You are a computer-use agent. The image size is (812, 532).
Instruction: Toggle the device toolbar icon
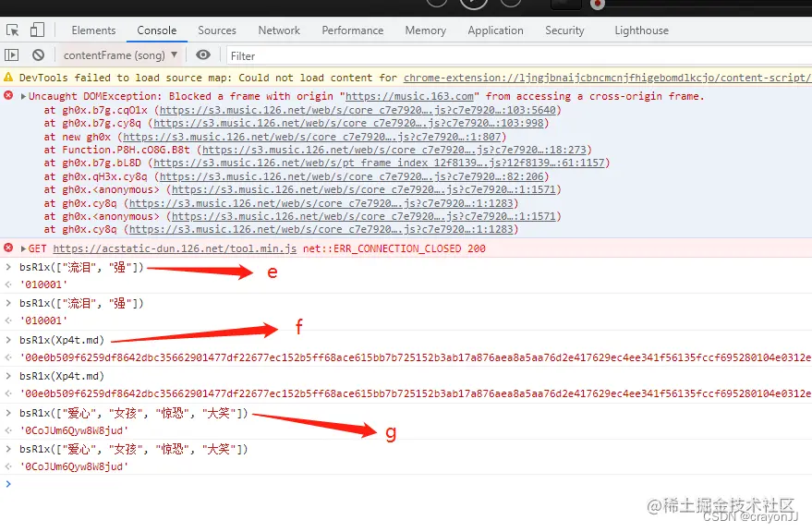(x=37, y=30)
